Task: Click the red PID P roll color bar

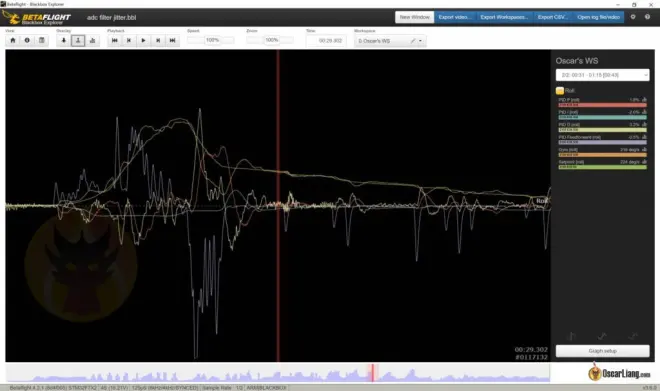Action: [602, 105]
